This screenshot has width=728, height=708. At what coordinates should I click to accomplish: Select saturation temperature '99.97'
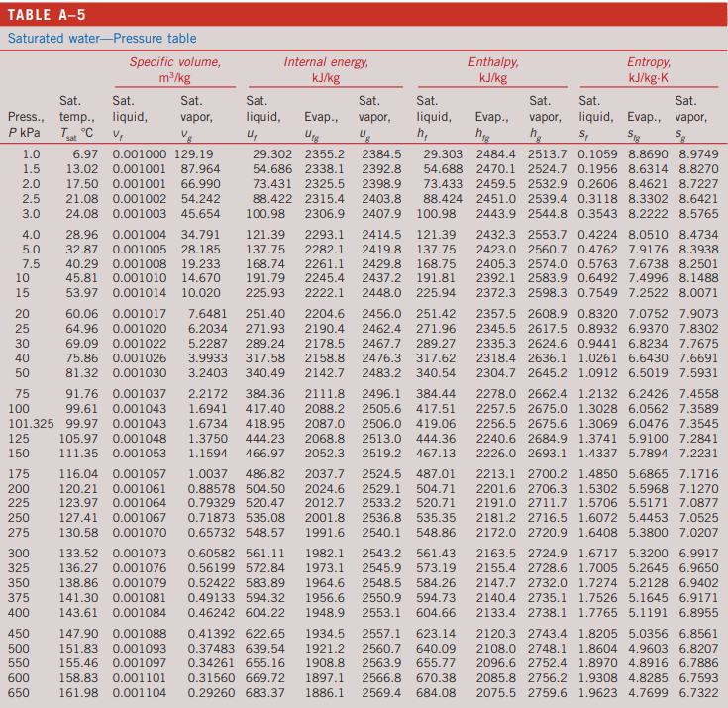81,424
